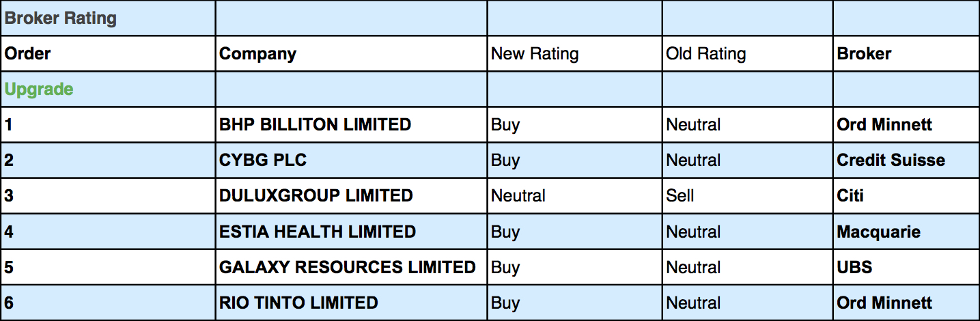
Task: Click Credit Suisse in the Broker column
Action: [891, 160]
